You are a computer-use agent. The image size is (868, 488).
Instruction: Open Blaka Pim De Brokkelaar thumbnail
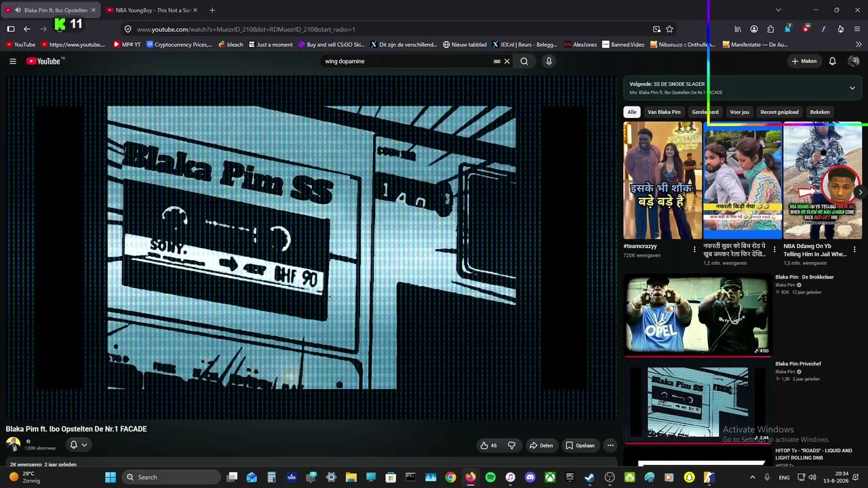(x=697, y=314)
